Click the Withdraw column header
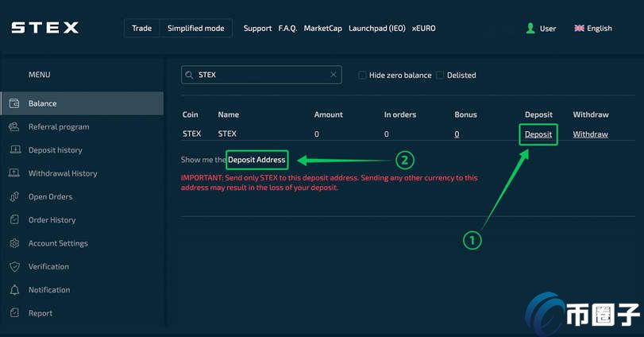Screen dimensions: 644x337 pyautogui.click(x=591, y=114)
